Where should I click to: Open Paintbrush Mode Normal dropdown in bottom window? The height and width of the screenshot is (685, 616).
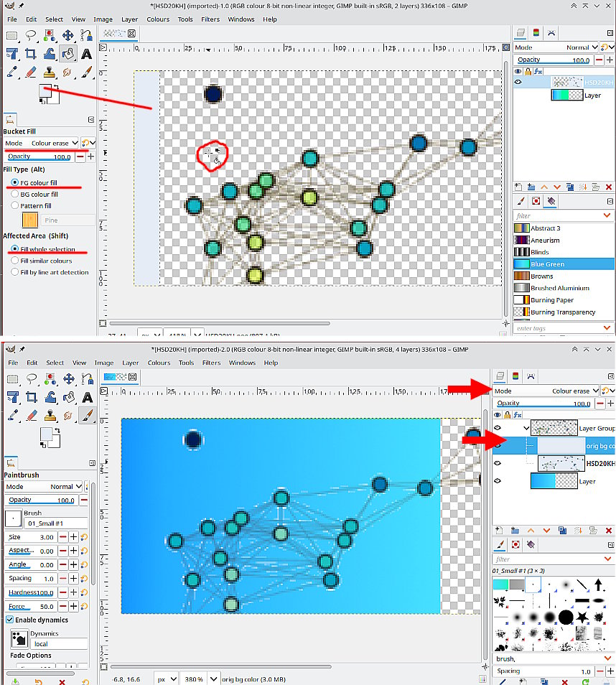(x=43, y=486)
